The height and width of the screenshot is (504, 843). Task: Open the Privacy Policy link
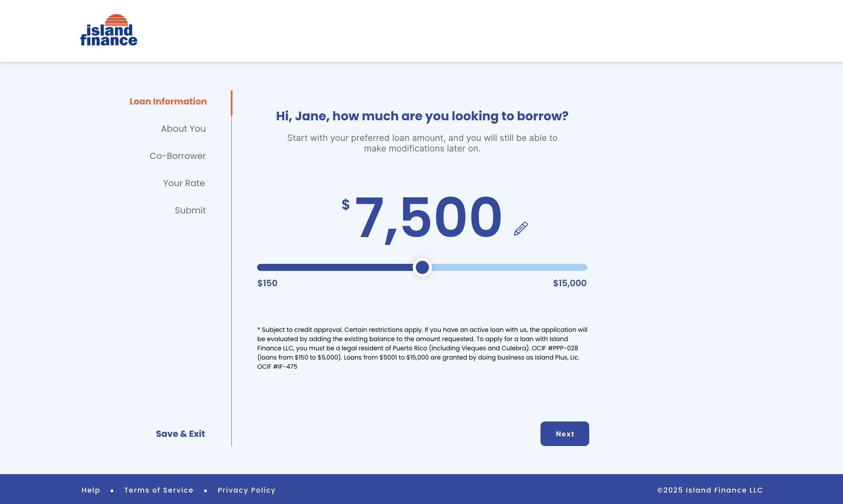coord(246,490)
